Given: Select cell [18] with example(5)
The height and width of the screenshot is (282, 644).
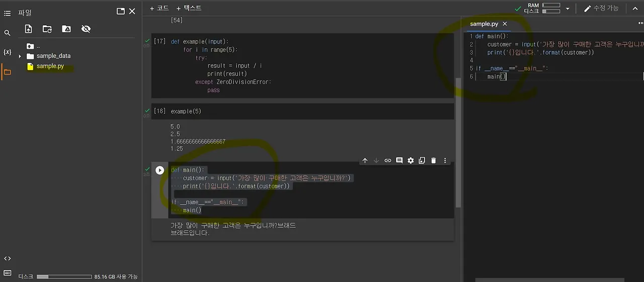Looking at the screenshot, I should pos(302,111).
